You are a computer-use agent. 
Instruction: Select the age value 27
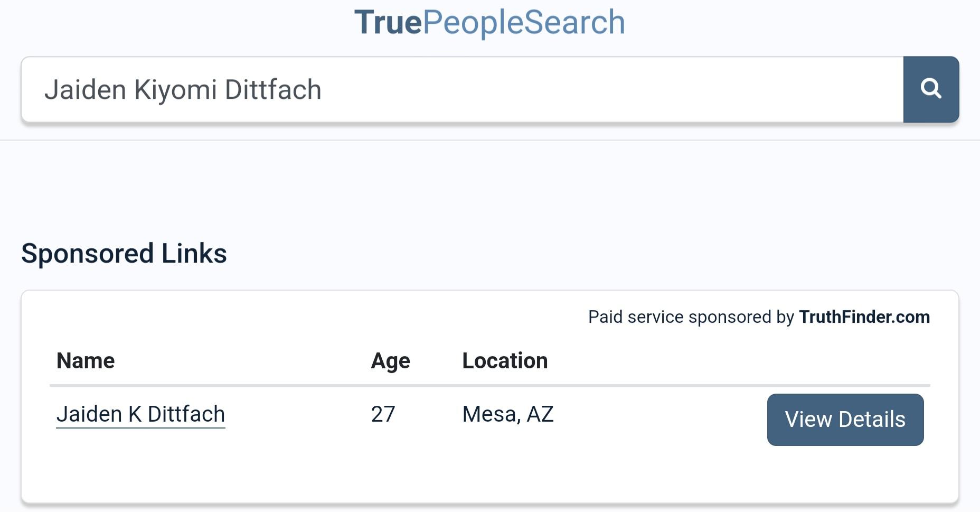(x=383, y=414)
